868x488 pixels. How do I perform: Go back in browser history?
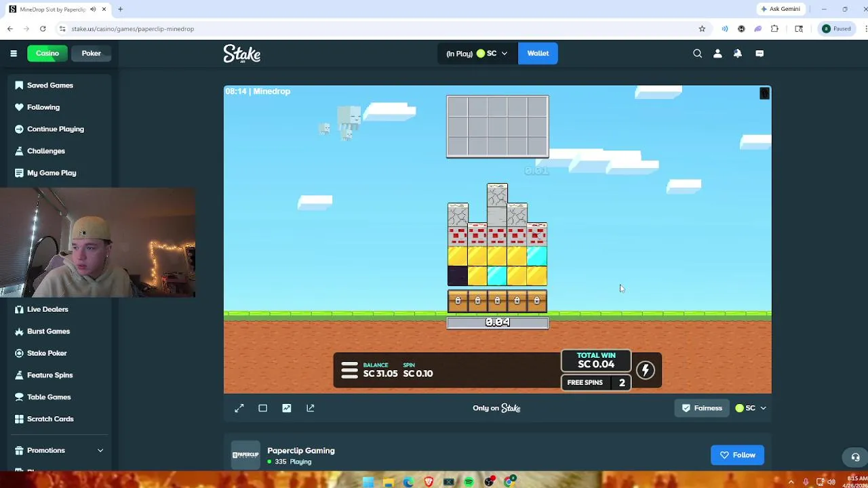[x=10, y=28]
